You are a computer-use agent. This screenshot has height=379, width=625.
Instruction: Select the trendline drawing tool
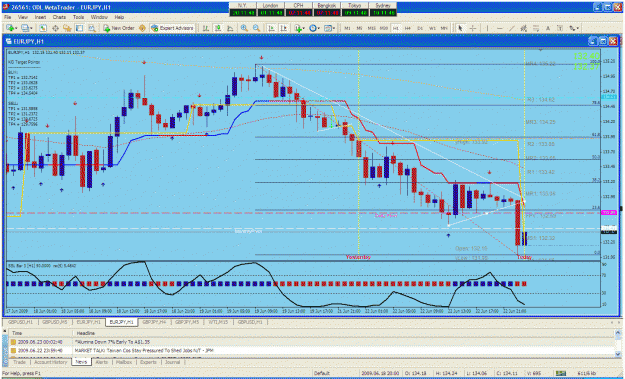pos(511,28)
